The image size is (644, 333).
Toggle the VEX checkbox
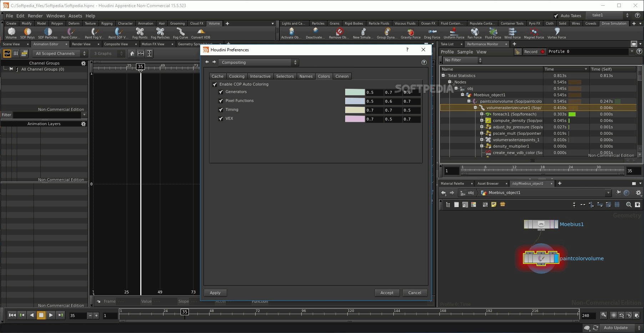coord(221,119)
